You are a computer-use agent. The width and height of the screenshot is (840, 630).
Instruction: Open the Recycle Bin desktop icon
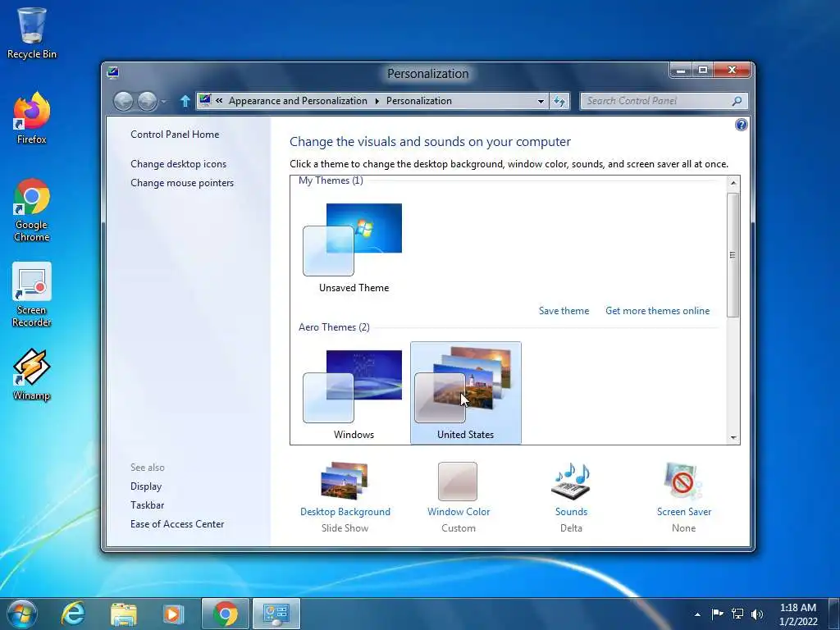click(32, 33)
